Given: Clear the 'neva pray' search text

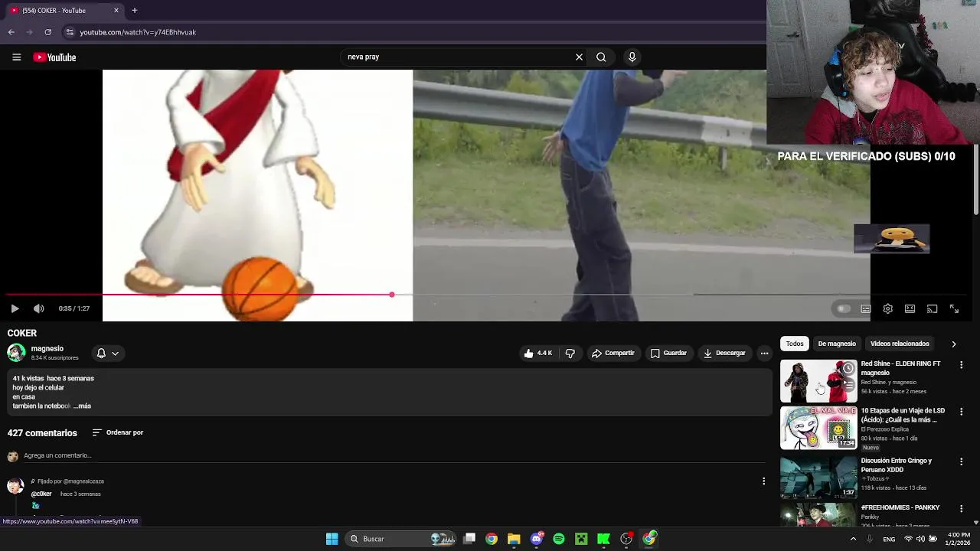Looking at the screenshot, I should point(579,57).
